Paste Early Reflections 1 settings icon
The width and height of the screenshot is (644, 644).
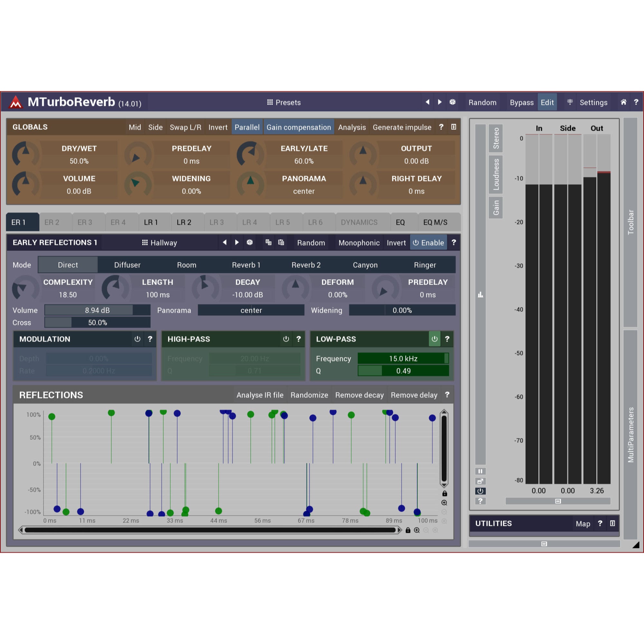tap(281, 242)
